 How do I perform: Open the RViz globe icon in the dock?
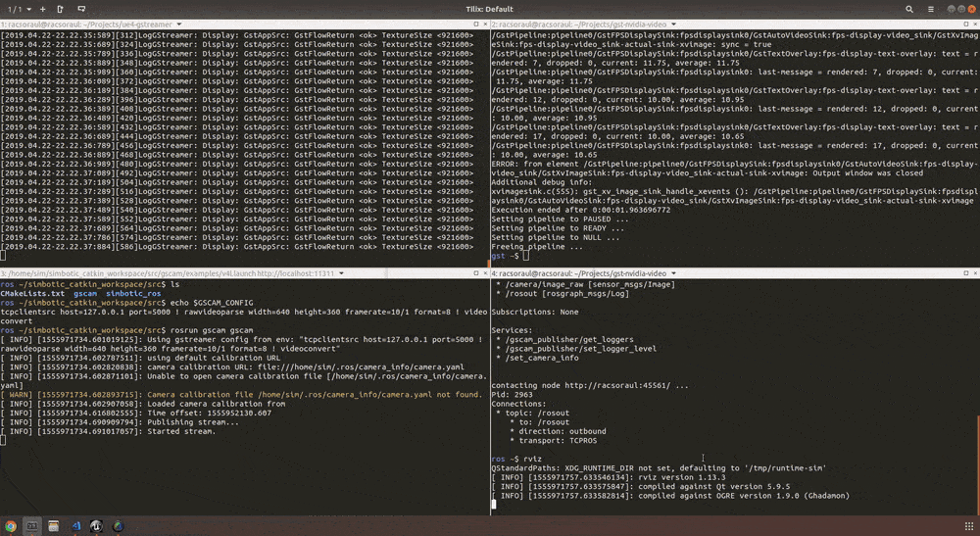pyautogui.click(x=119, y=526)
